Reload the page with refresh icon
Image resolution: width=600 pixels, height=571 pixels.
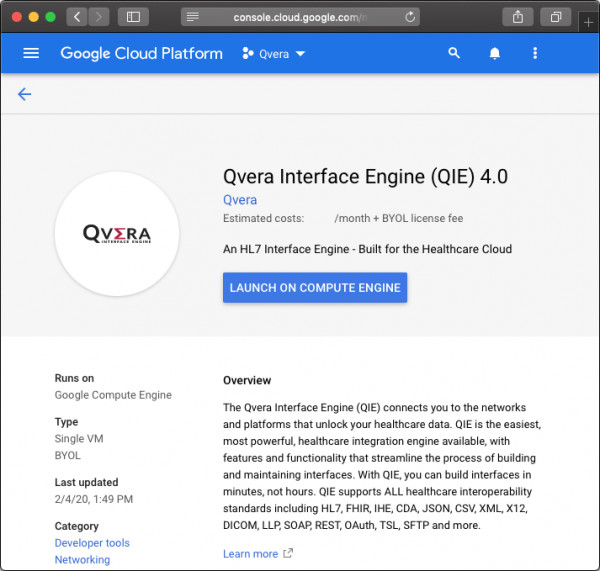[410, 17]
